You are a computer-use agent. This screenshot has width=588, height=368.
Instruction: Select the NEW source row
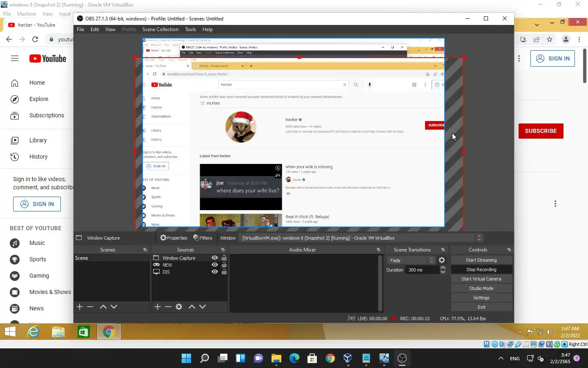tap(189, 265)
